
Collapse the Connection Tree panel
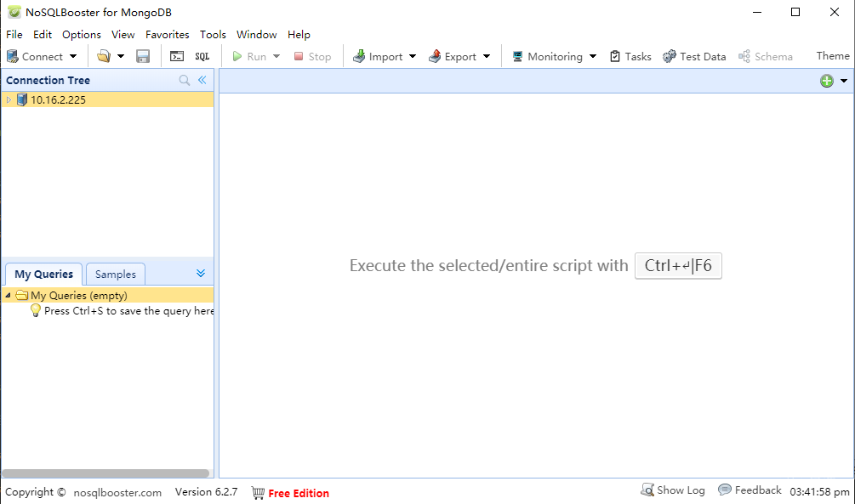tap(202, 80)
